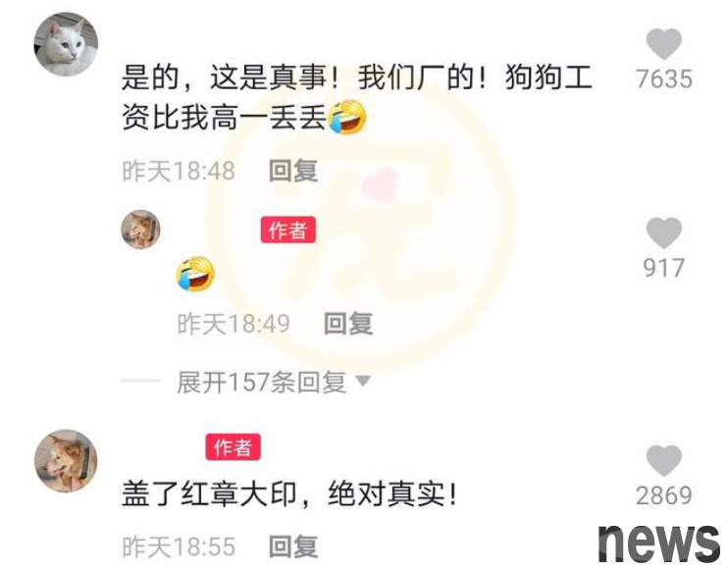Click the 作者 badge on the bottom comment

pos(234,447)
